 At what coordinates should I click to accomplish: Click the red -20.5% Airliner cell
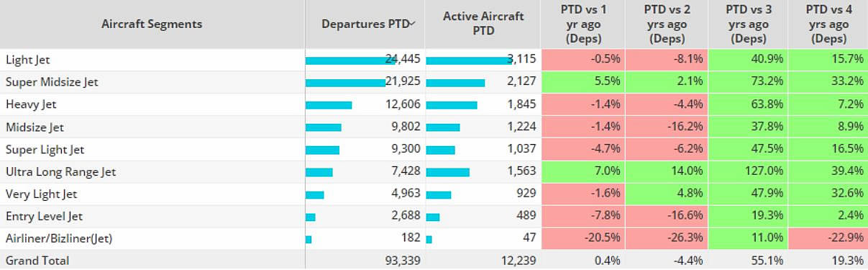(583, 239)
